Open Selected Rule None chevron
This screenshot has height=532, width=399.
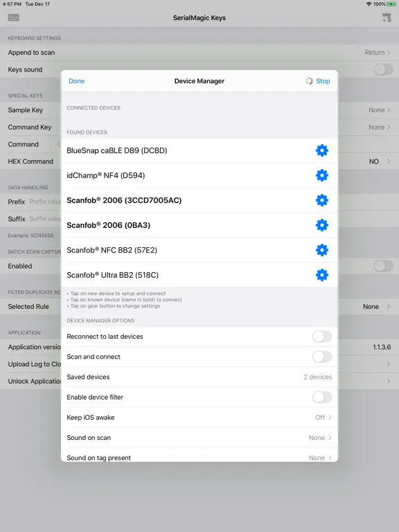coord(389,306)
